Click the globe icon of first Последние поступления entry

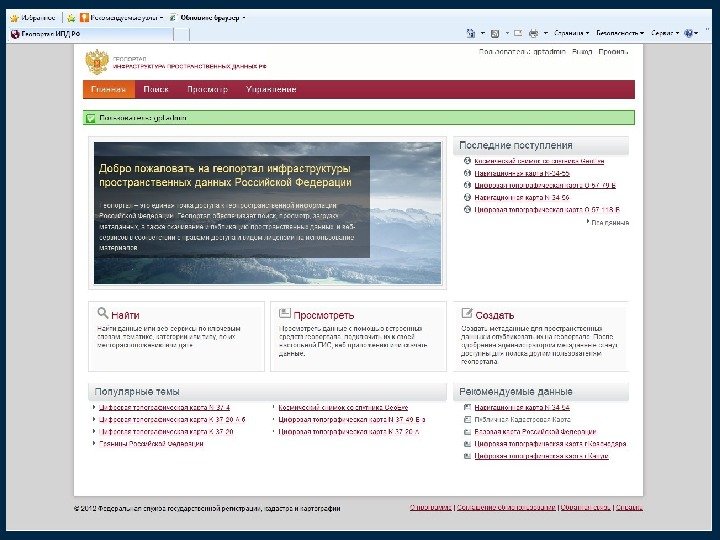pos(467,161)
